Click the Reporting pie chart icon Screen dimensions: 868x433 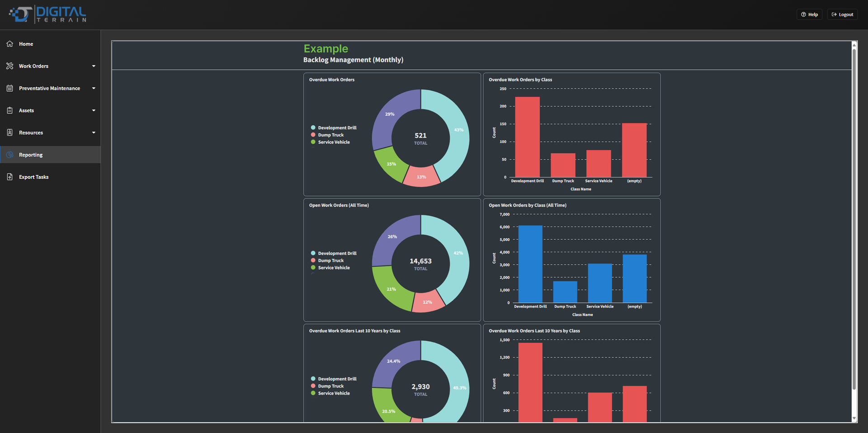pos(10,155)
